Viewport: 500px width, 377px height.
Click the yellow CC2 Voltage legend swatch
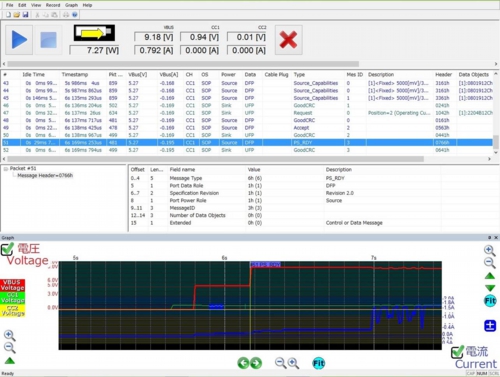coord(12,310)
